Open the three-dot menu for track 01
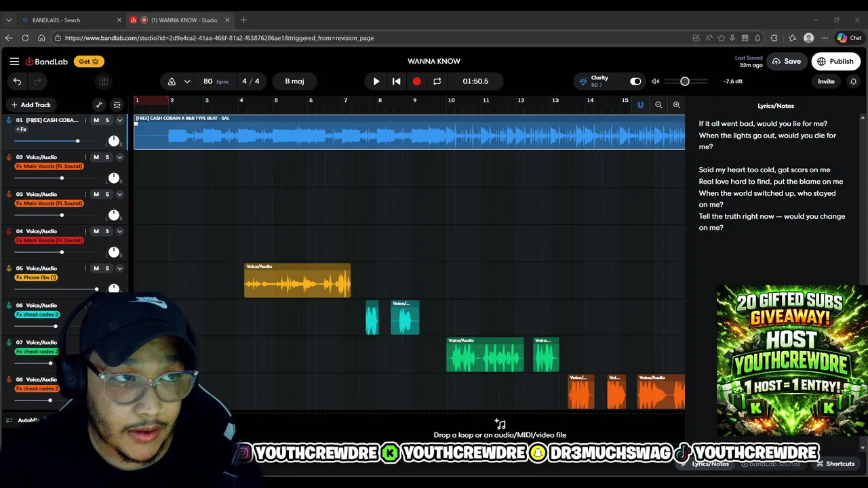Image resolution: width=868 pixels, height=488 pixels. [85, 120]
